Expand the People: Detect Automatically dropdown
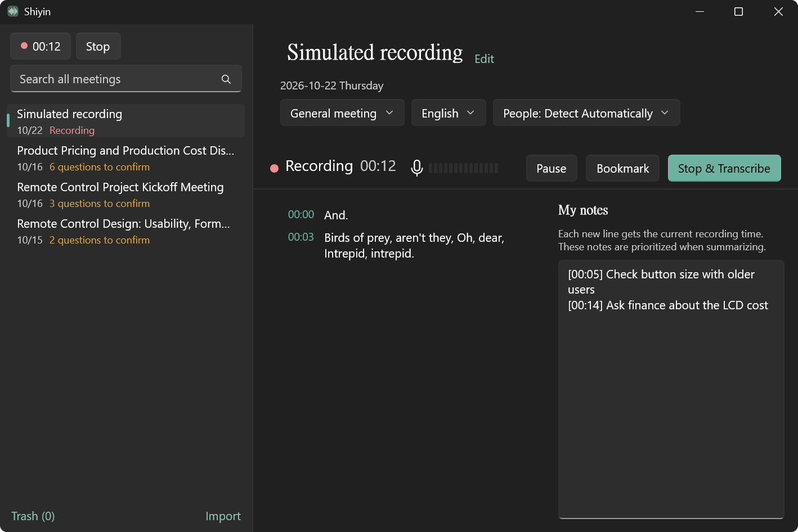Image resolution: width=798 pixels, height=532 pixels. (x=586, y=113)
